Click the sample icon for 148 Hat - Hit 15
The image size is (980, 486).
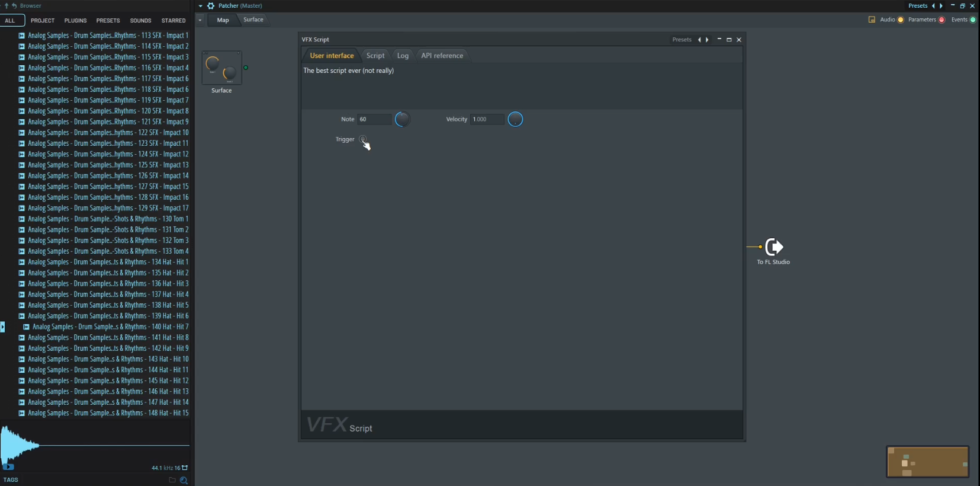pyautogui.click(x=22, y=413)
